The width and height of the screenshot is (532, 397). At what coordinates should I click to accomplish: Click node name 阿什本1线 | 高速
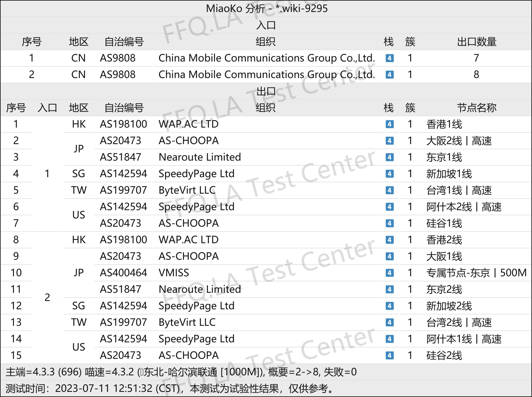coord(464,339)
